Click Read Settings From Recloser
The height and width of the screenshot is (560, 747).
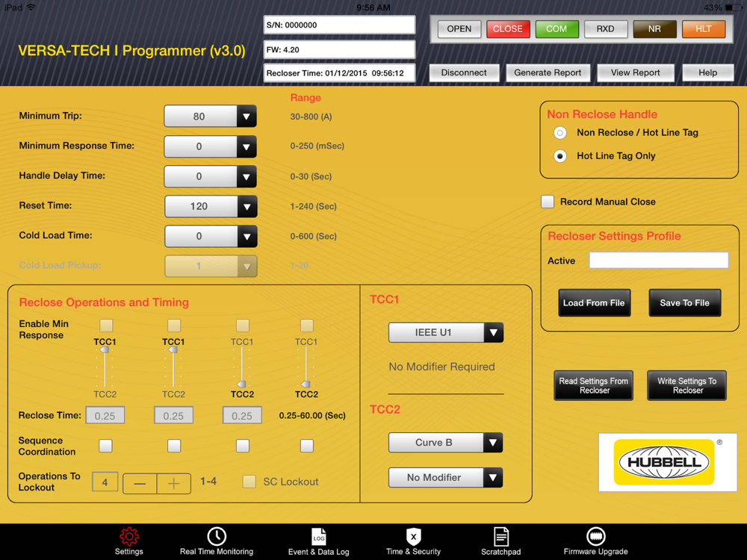coord(593,385)
